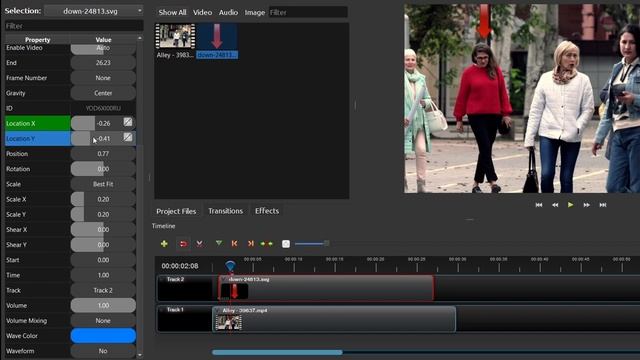640x360 pixels.
Task: Open the Selection clip dropdown
Action: click(94, 11)
